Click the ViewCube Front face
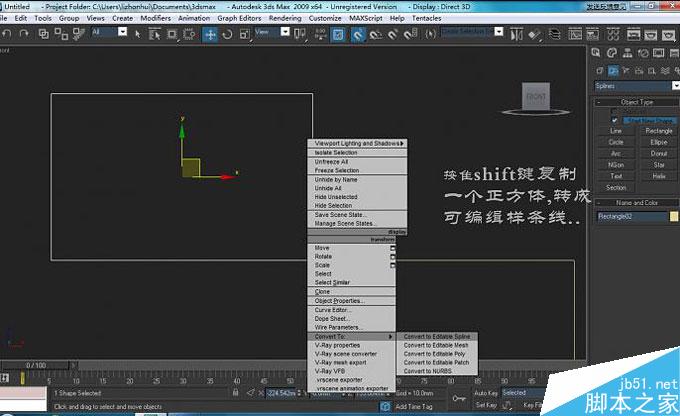Viewport: 680px width, 416px height. [536, 96]
